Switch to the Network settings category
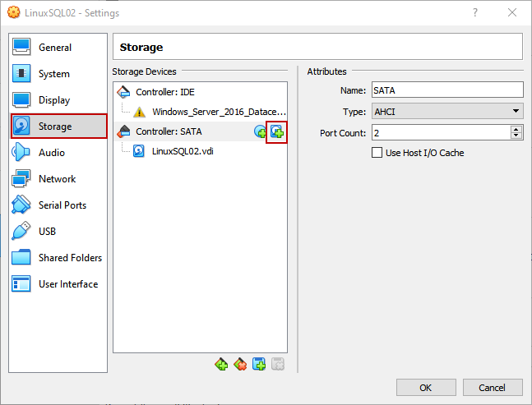532x405 pixels. (x=57, y=179)
